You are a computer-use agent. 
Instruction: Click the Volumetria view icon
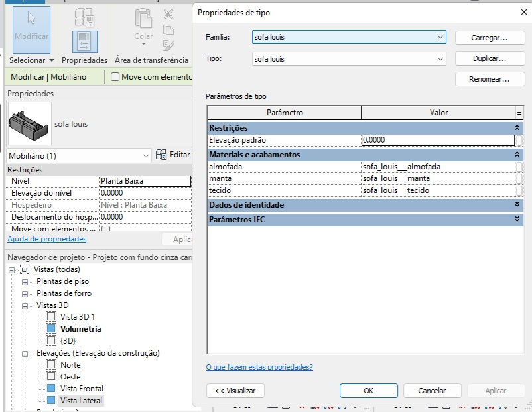tap(51, 328)
